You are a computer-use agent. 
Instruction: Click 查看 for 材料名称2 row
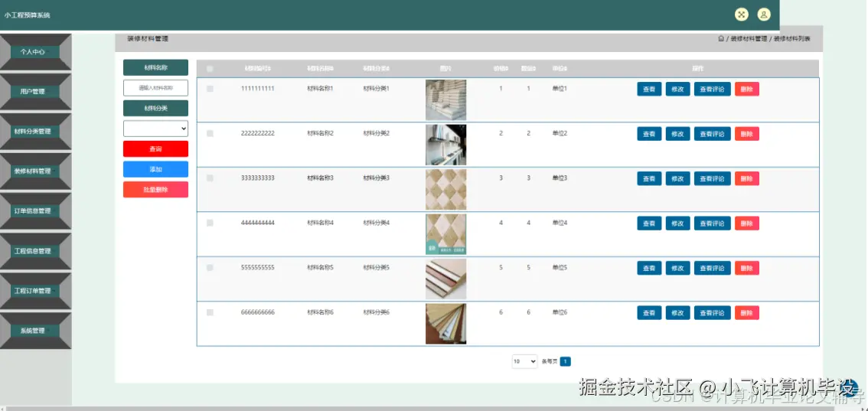(649, 134)
